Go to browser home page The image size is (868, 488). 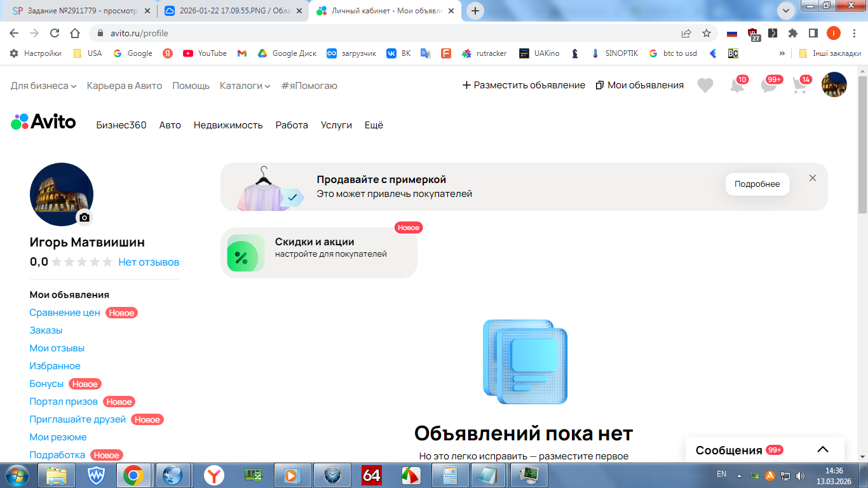[x=75, y=33]
